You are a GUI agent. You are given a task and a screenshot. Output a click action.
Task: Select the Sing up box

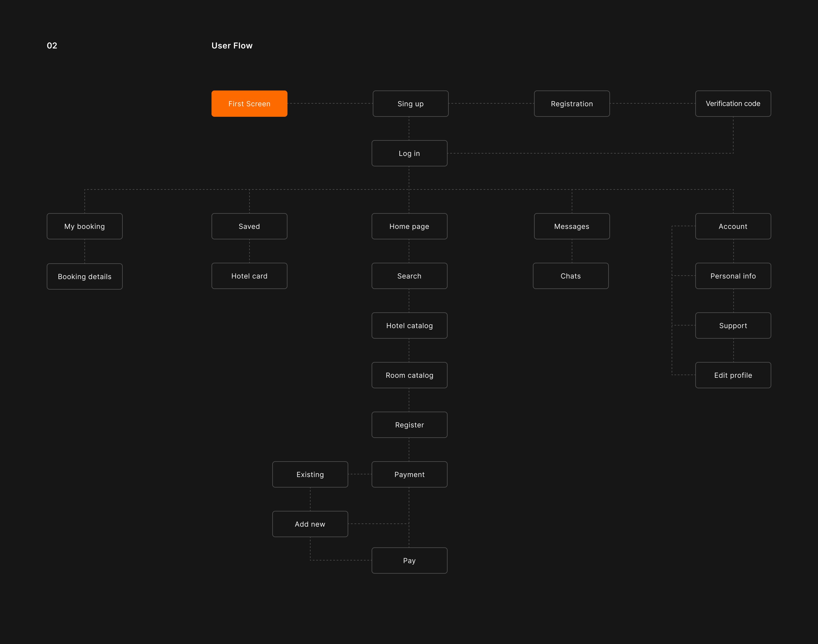(x=410, y=104)
